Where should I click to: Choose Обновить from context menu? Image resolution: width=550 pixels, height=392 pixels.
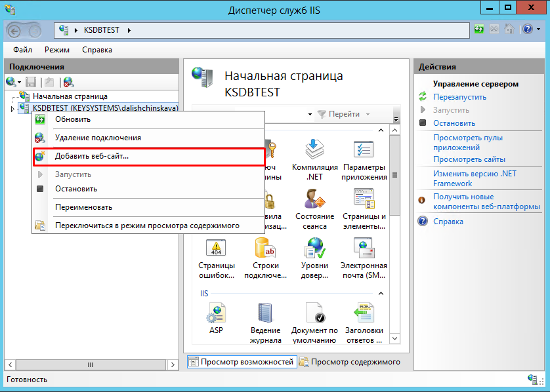point(148,119)
